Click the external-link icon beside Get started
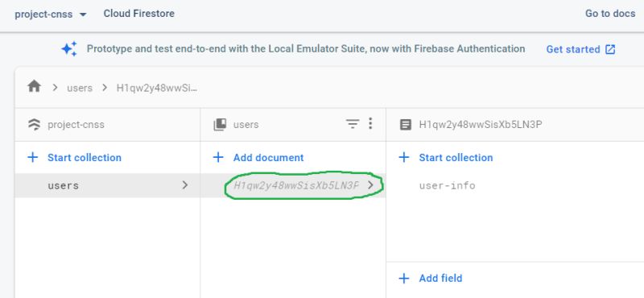Viewport: 644px width, 298px height. pyautogui.click(x=610, y=49)
